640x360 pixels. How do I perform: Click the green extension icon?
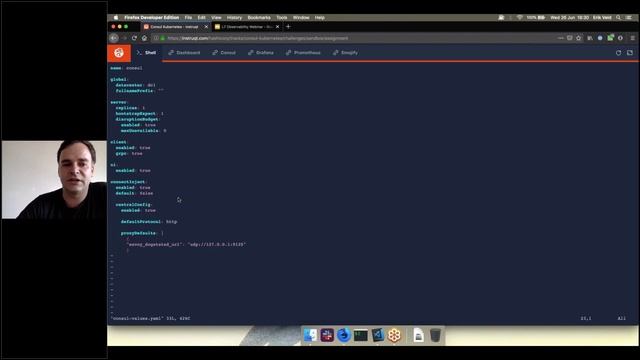point(610,38)
